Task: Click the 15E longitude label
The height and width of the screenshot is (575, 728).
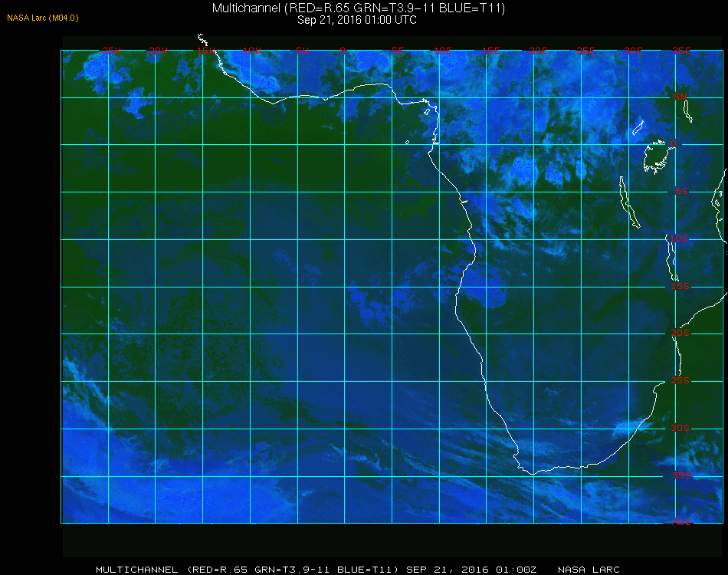Action: pos(490,51)
